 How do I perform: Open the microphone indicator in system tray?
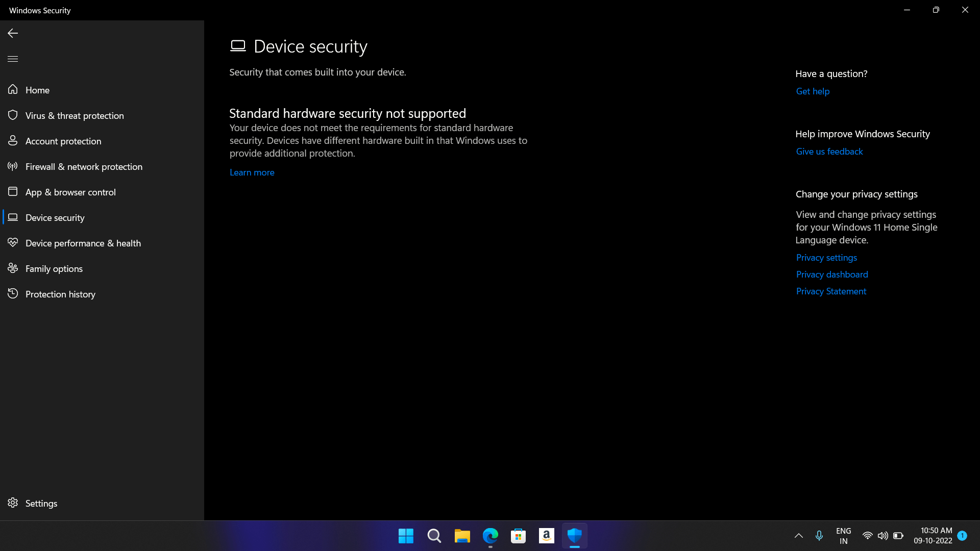(x=819, y=536)
